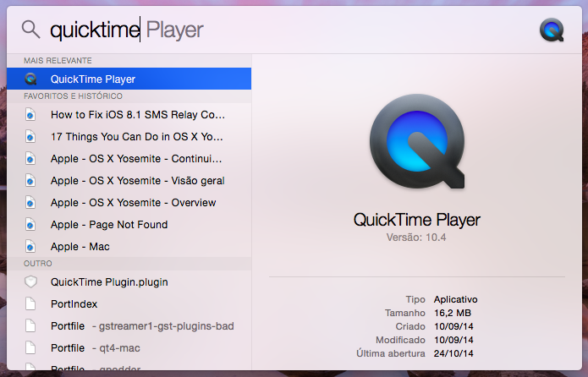
Task: Select Portfile gstreamer1-gst-plugins-bad result
Action: click(x=129, y=326)
